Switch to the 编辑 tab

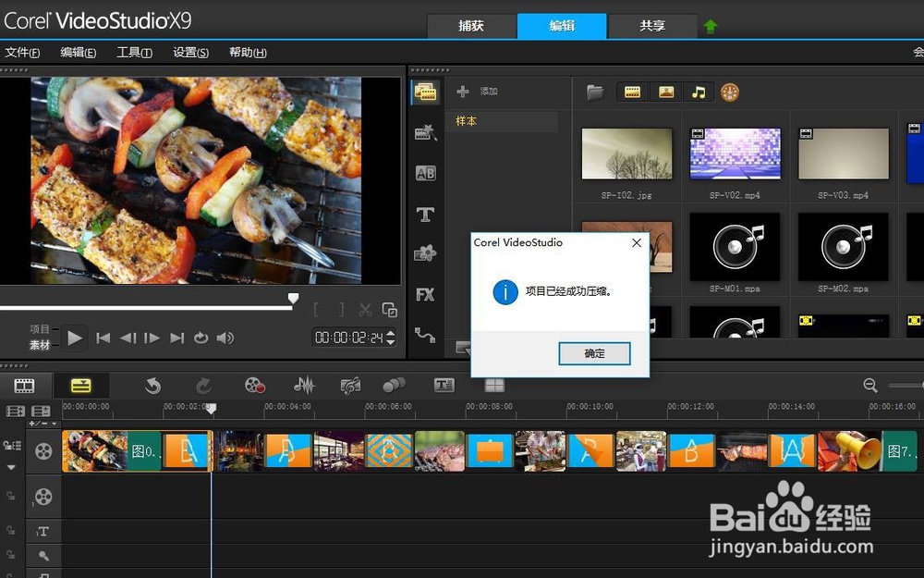(x=562, y=26)
